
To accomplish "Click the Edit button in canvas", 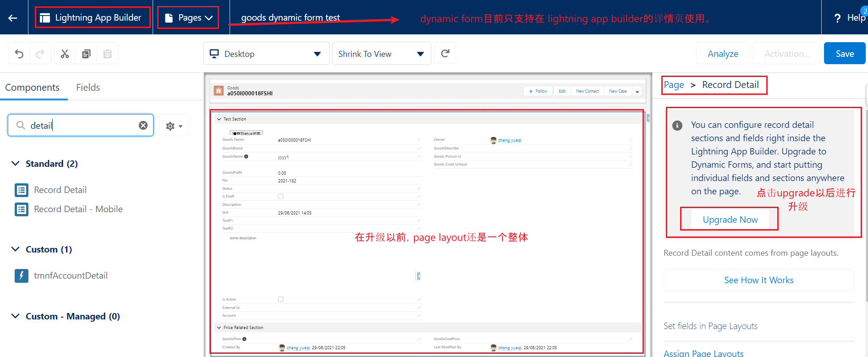I will tap(562, 91).
